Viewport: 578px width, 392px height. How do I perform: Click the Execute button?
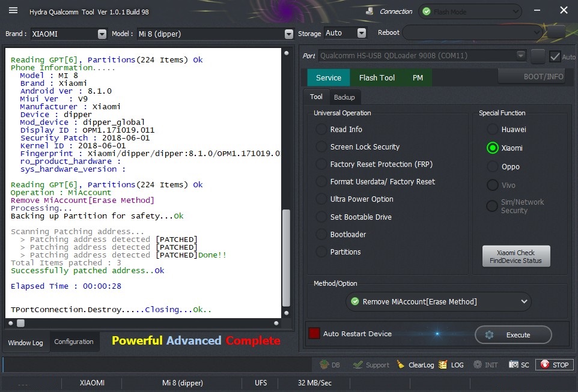513,335
